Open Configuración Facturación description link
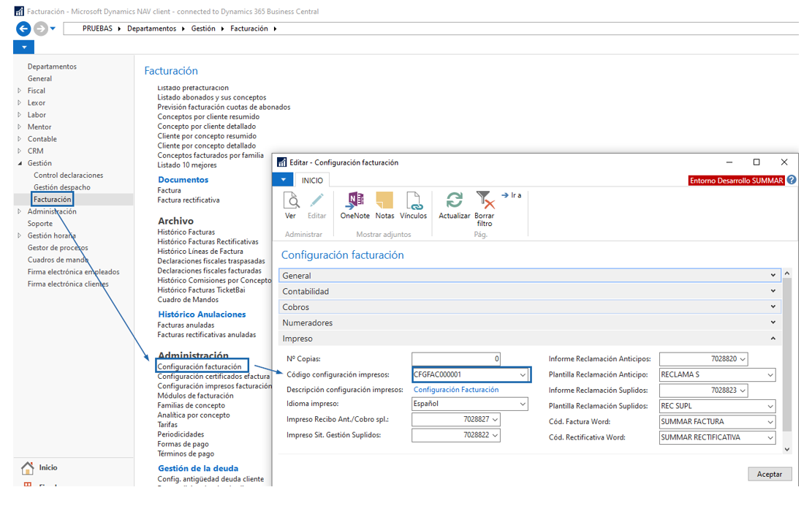 pos(456,390)
